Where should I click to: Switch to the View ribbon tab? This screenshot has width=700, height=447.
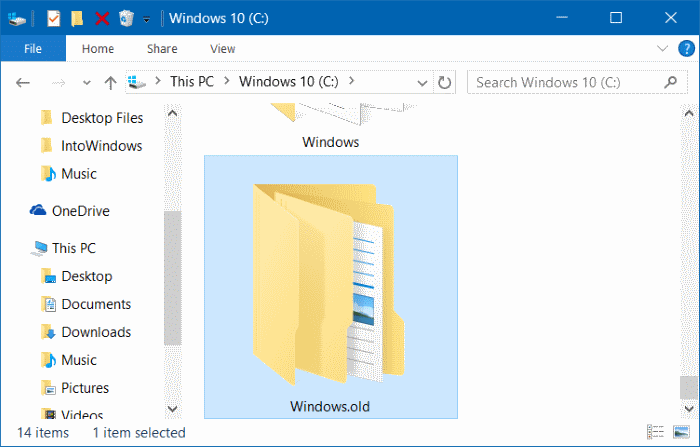[222, 49]
